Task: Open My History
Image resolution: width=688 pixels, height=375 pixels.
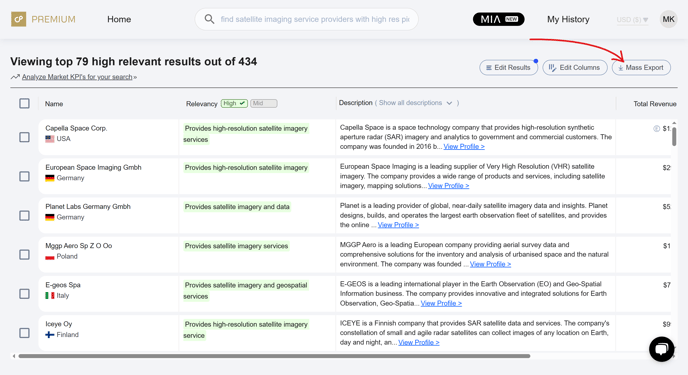Action: 568,19
